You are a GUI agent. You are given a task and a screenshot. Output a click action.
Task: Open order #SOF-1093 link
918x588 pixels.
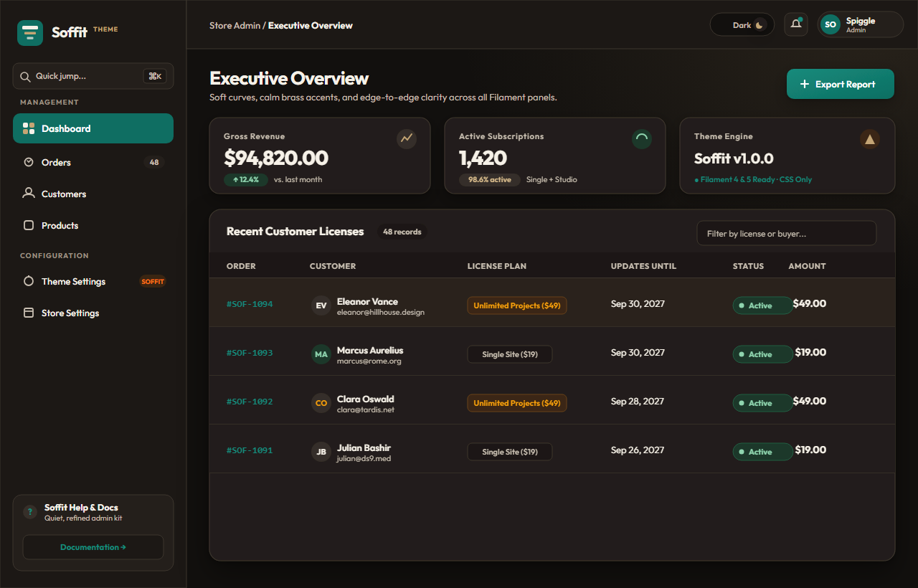[x=250, y=353]
